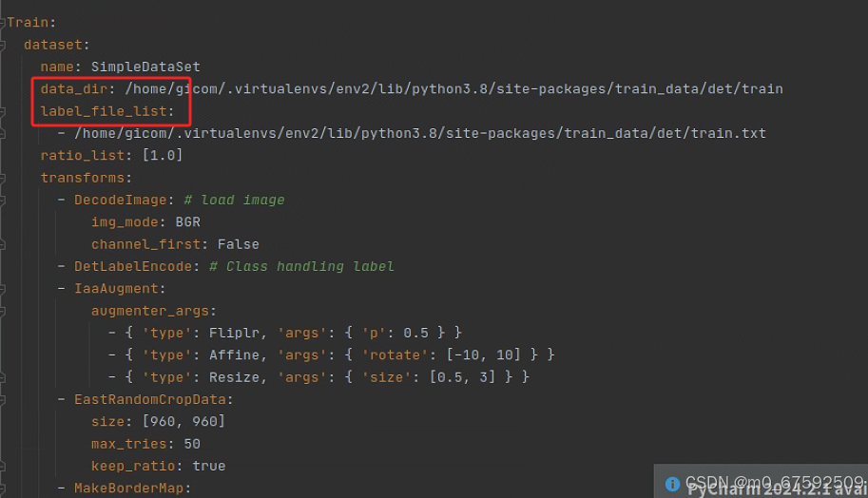Place cursor on 'SimpleDataSet' value
Image resolution: width=868 pixels, height=498 pixels.
[x=145, y=67]
